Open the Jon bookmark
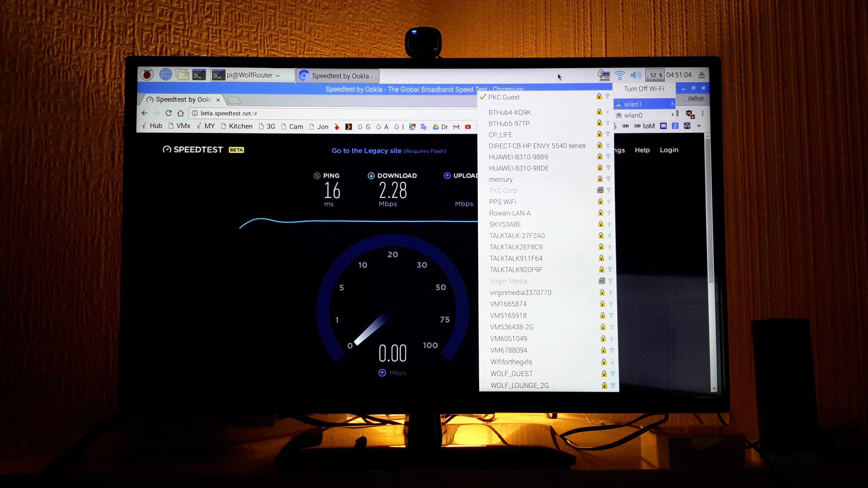Viewport: 868px width, 488px height. [319, 127]
